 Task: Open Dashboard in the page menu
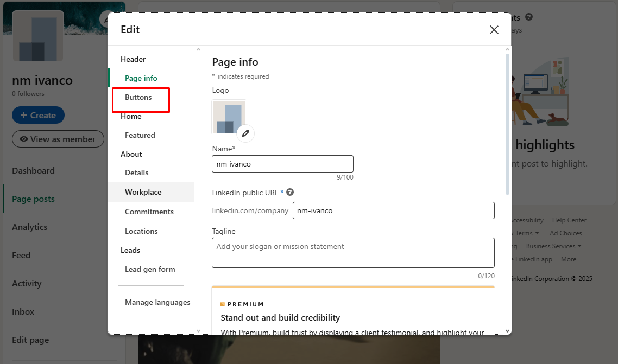pos(34,171)
